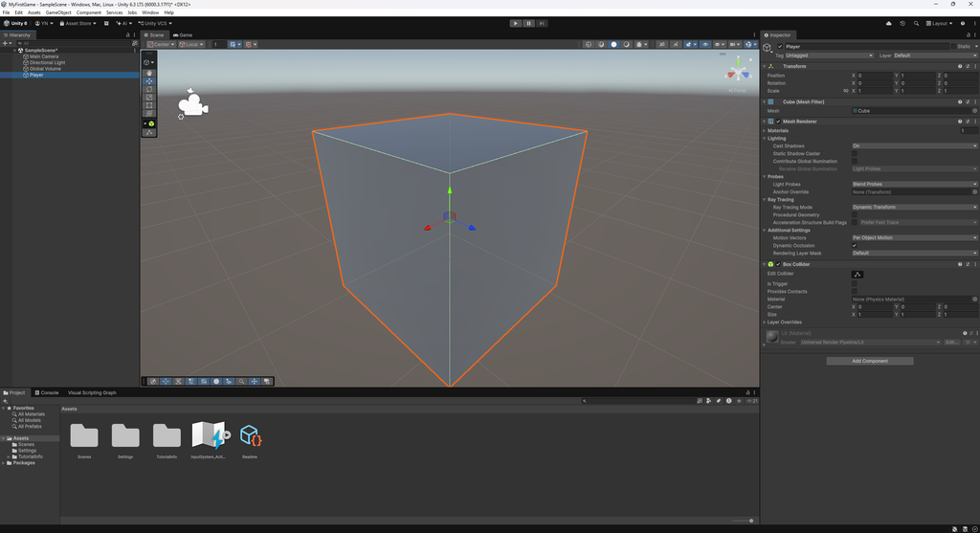Click the global search magnifier icon
Viewport: 980px width, 533px height.
(916, 23)
